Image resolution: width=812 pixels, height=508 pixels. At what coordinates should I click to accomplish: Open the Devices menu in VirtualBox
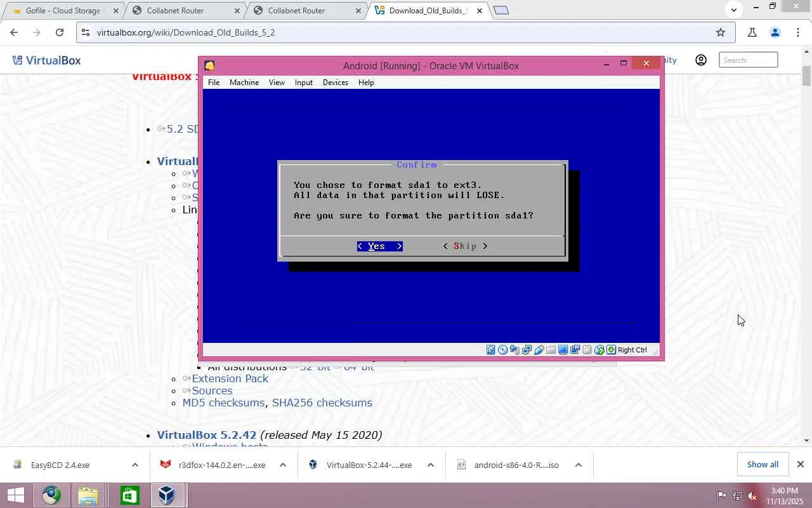pos(336,83)
